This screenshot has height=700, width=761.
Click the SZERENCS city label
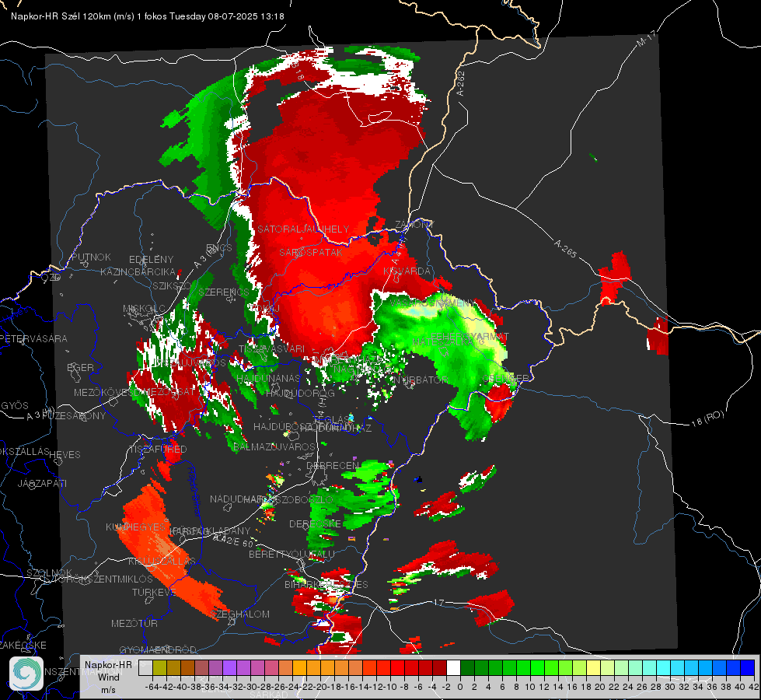pos(224,292)
